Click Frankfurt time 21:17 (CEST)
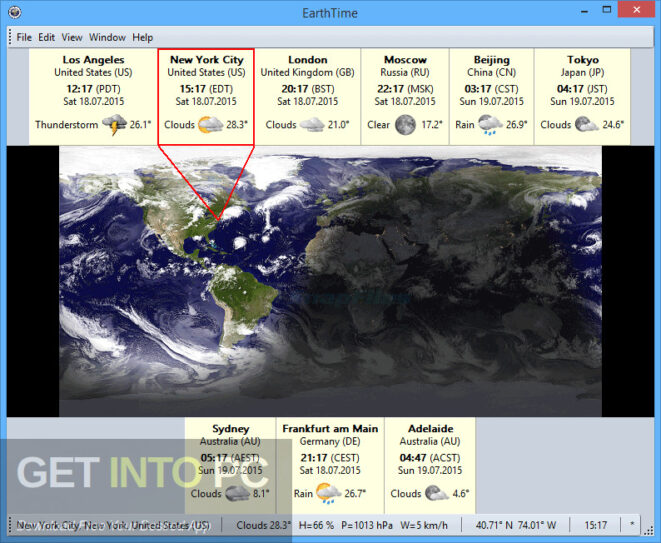 (x=330, y=458)
